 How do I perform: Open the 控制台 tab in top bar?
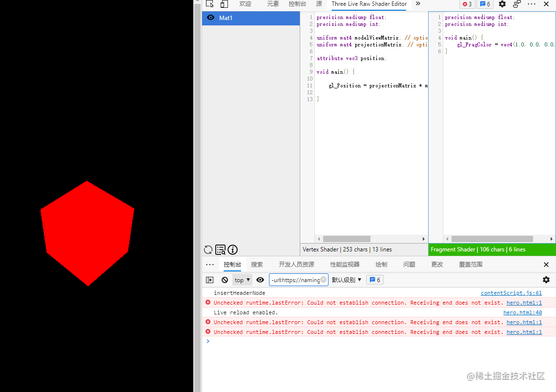297,4
